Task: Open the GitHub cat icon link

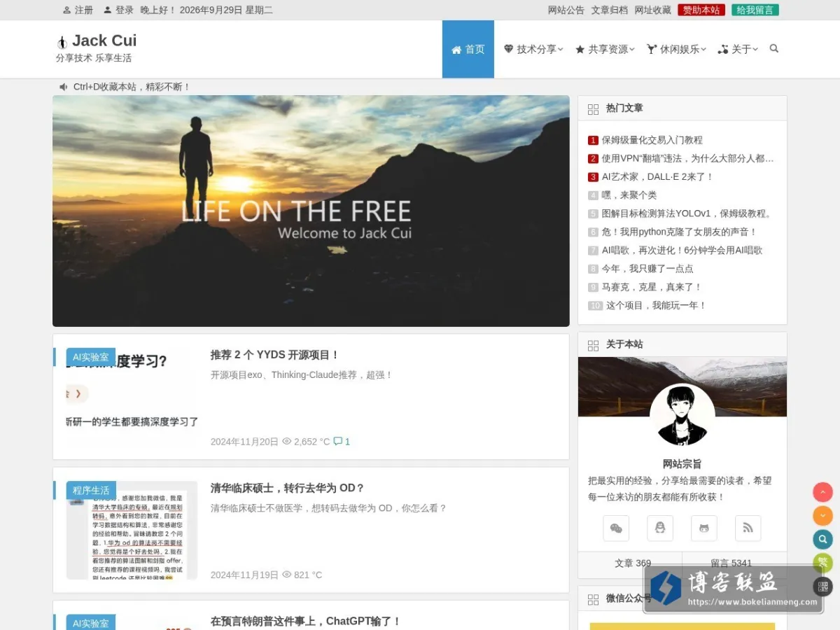Action: (x=704, y=528)
